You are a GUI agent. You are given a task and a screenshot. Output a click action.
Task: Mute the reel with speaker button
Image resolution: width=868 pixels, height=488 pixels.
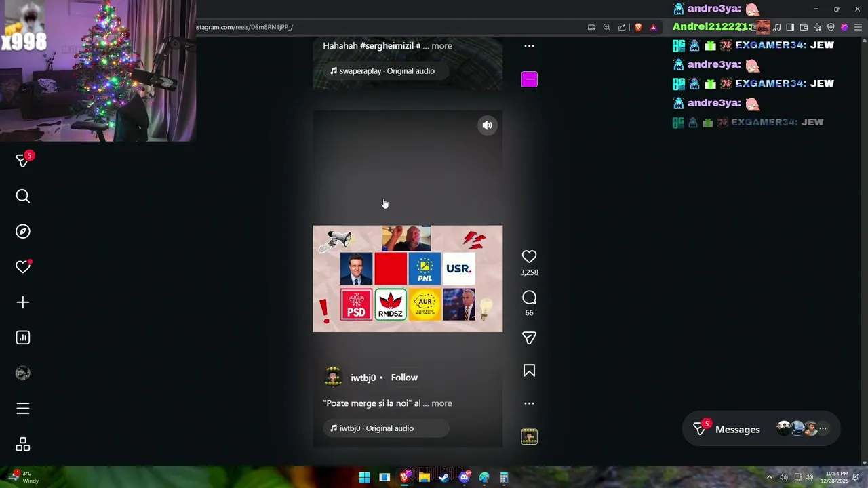tap(487, 125)
